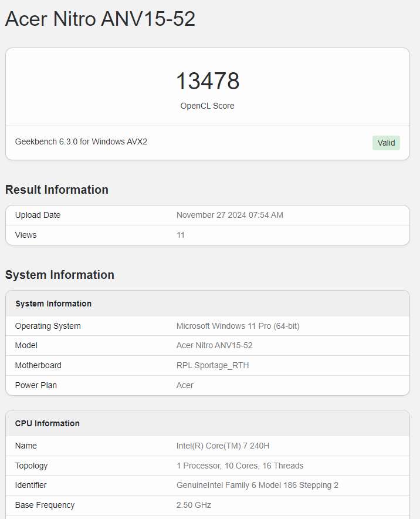Click the Topology label
The height and width of the screenshot is (519, 420).
32,466
